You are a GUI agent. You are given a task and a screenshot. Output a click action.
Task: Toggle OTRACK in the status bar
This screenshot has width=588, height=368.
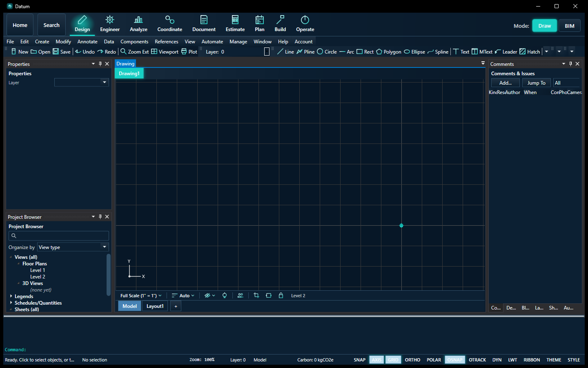click(x=477, y=360)
